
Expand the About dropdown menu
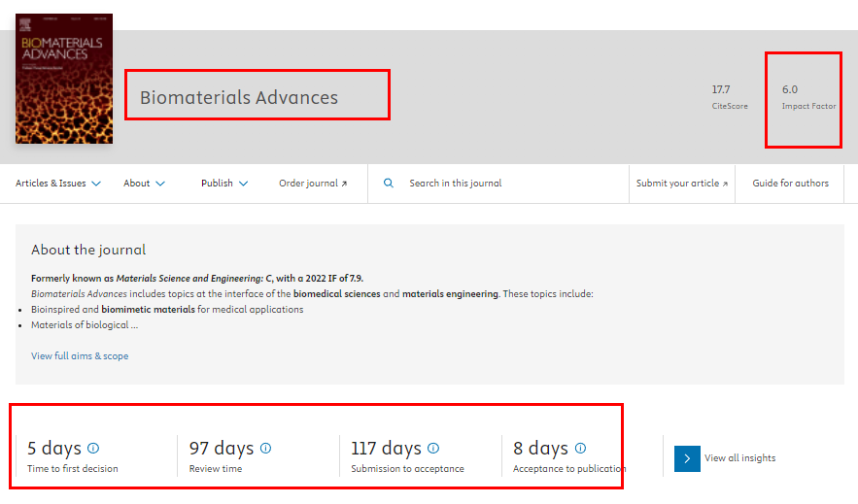(x=144, y=184)
